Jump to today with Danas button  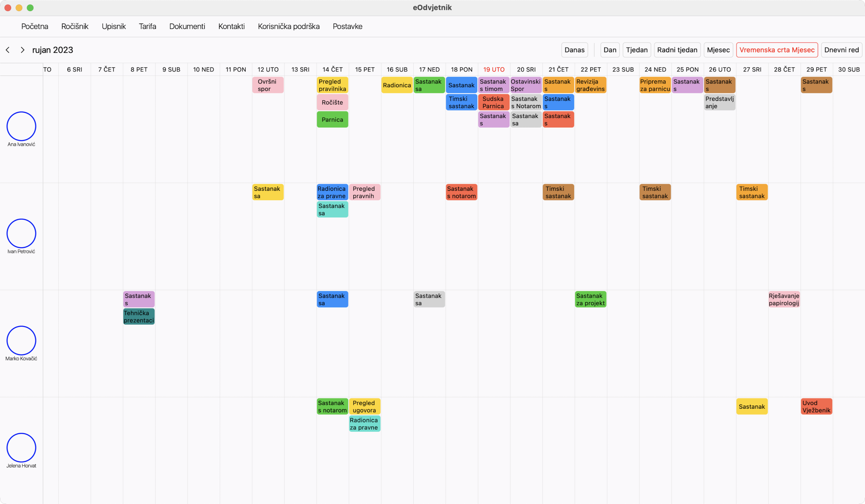(x=574, y=50)
